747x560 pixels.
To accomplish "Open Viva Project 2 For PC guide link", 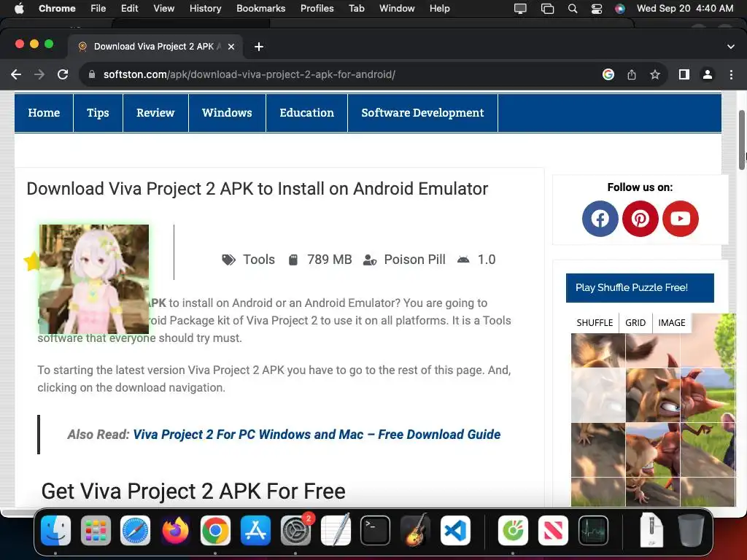I will click(317, 435).
